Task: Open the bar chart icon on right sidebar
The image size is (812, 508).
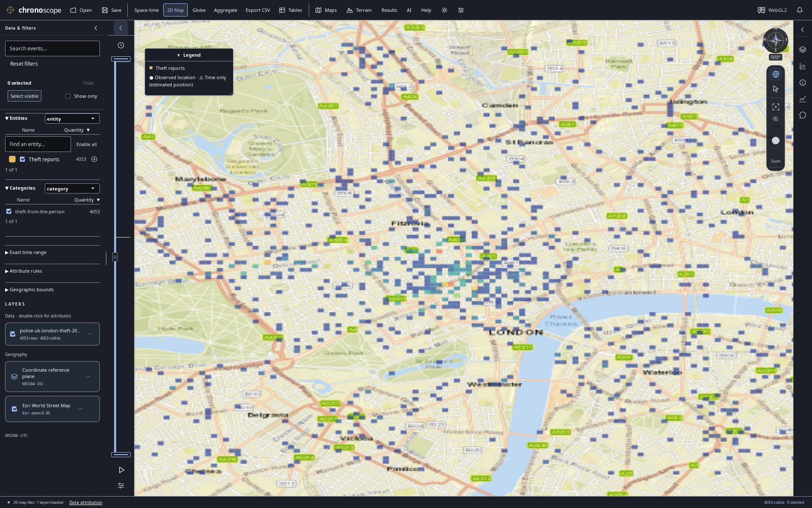Action: (803, 66)
